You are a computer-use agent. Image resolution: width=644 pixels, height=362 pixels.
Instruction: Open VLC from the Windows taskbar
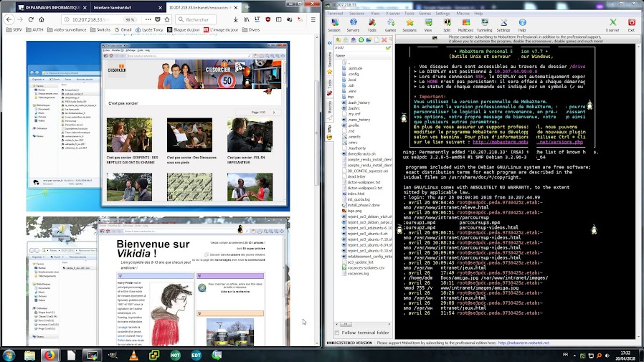134,355
